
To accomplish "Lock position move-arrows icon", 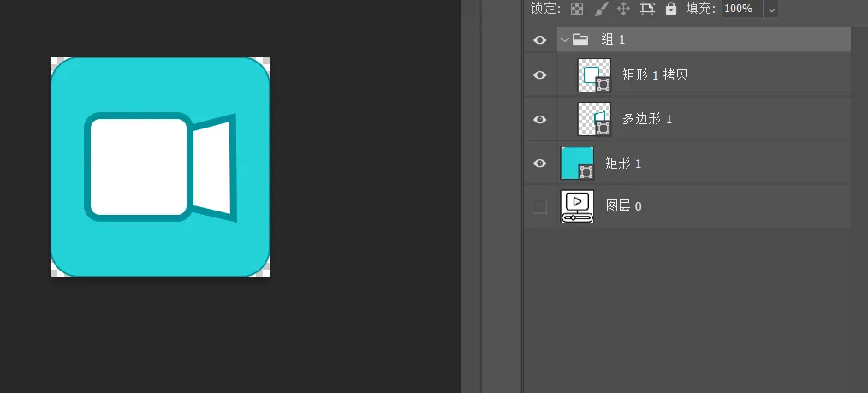I will 624,9.
